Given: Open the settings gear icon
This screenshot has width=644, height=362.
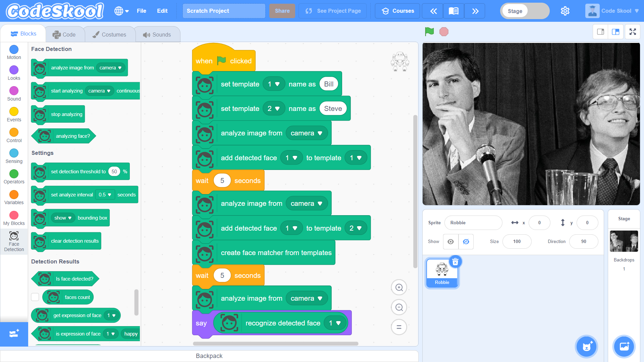Looking at the screenshot, I should 565,11.
